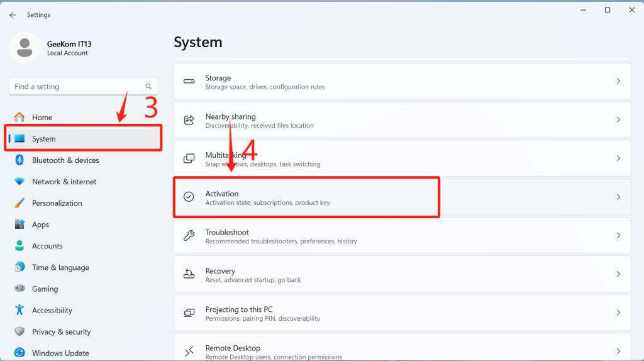
Task: Expand the Troubleshoot row chevron
Action: point(618,235)
